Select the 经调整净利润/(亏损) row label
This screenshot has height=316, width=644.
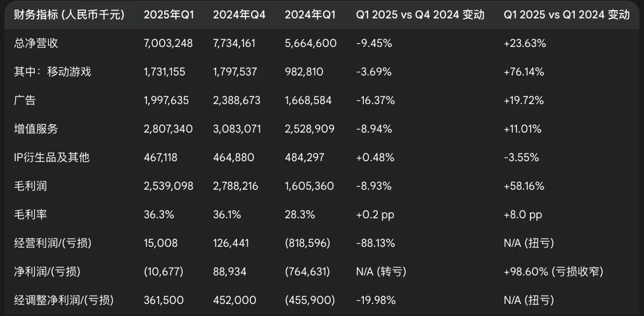[60, 300]
